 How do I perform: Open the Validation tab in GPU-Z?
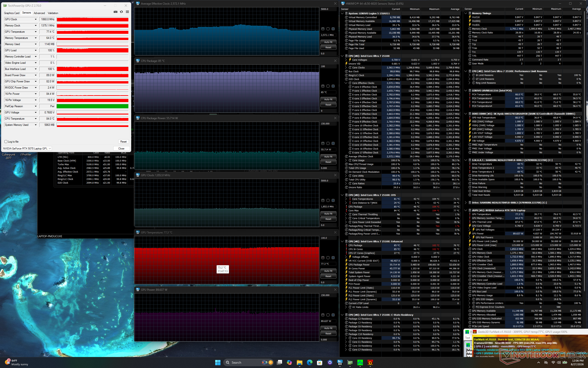pos(53,13)
